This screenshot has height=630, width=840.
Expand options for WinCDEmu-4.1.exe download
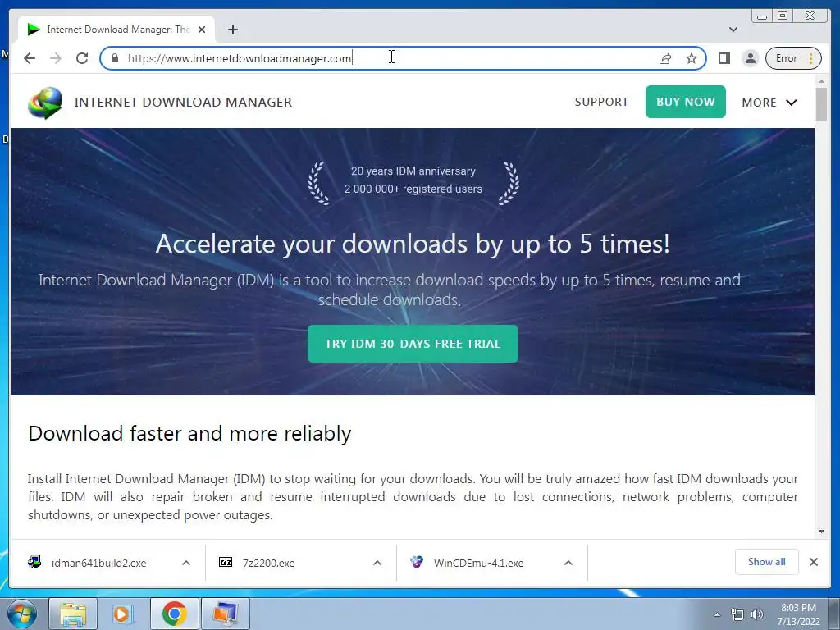point(568,563)
